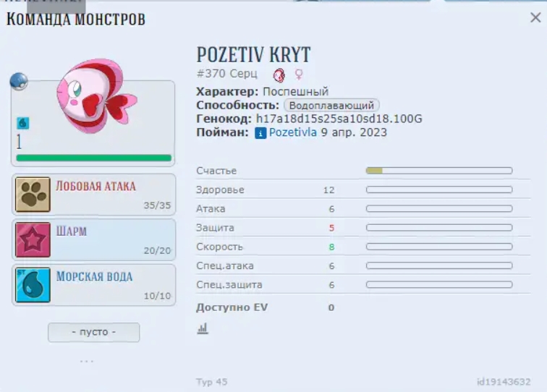Select the Шарм move
Image resolution: width=547 pixels, height=392 pixels.
(x=94, y=240)
